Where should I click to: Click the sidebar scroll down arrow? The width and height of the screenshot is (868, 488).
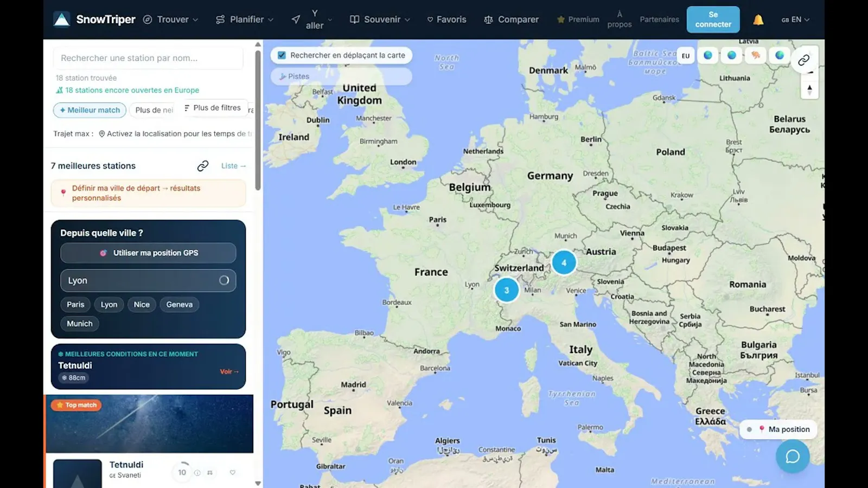(x=258, y=483)
